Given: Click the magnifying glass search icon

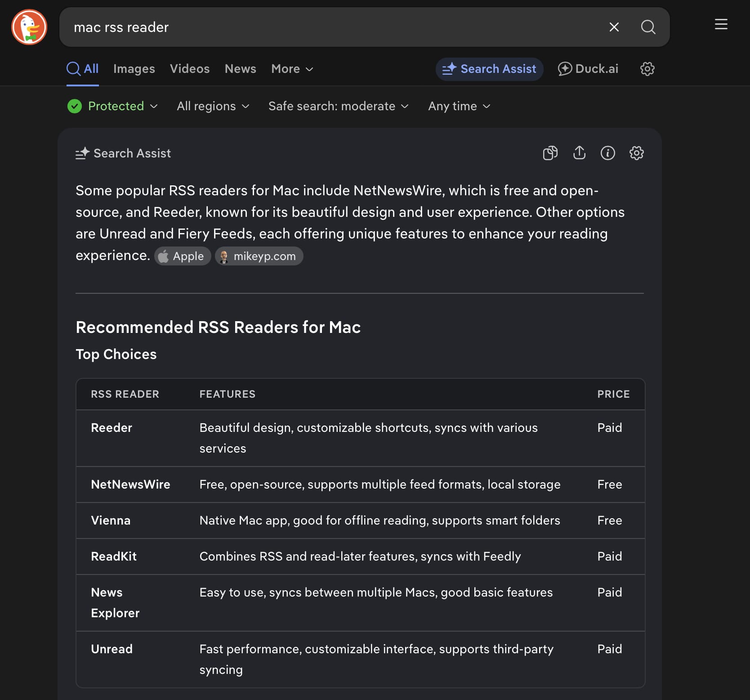Looking at the screenshot, I should click(647, 27).
